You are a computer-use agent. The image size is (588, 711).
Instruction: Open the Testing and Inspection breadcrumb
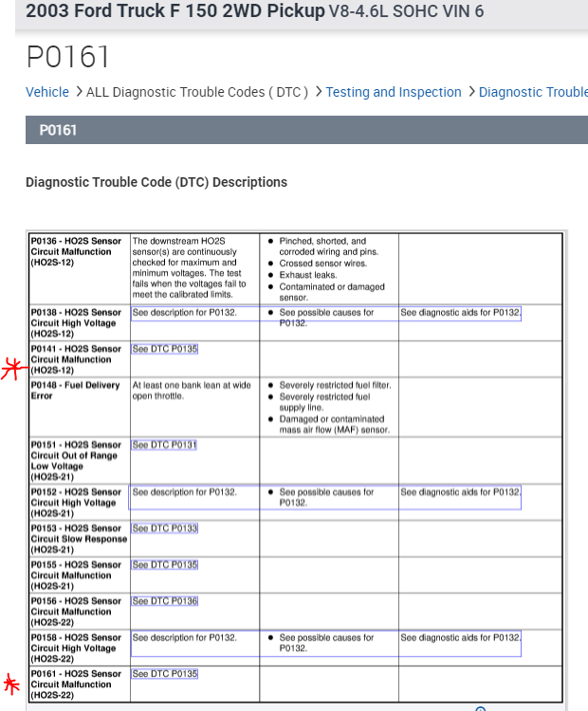(394, 92)
